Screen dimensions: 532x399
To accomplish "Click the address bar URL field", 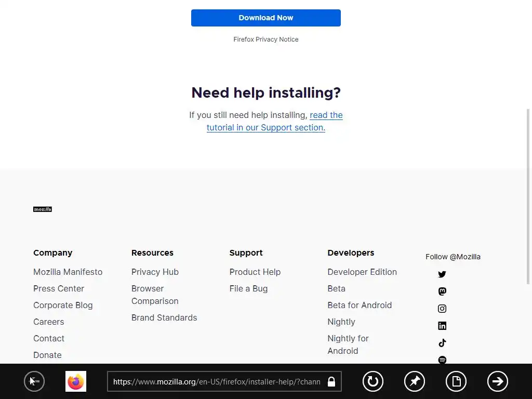I will click(x=224, y=382).
